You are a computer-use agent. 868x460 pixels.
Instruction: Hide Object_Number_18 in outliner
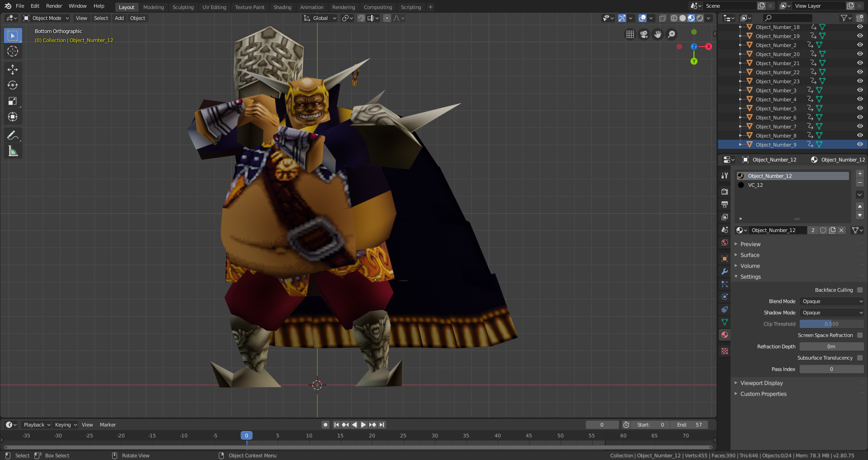pyautogui.click(x=860, y=27)
